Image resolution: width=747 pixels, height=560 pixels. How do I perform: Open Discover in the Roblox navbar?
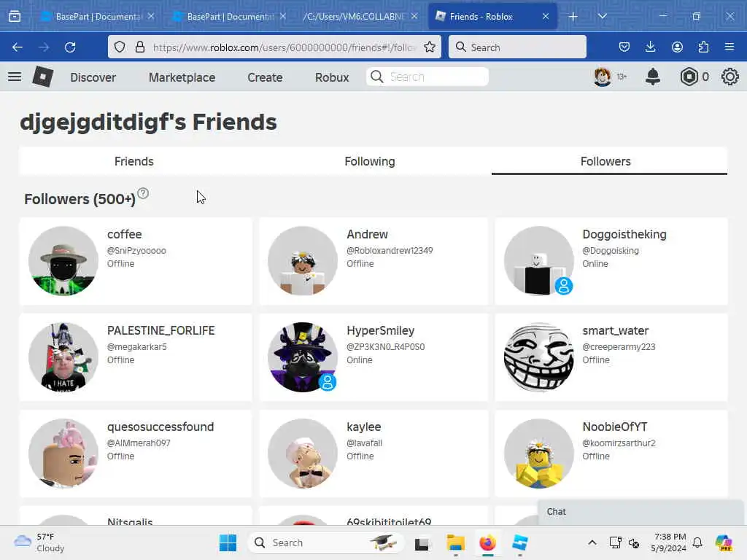[93, 77]
